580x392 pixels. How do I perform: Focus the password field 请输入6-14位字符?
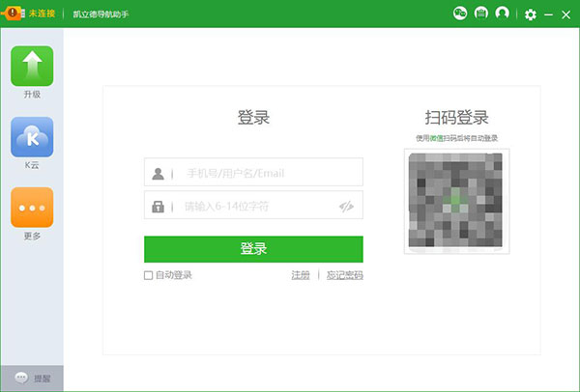(x=253, y=205)
